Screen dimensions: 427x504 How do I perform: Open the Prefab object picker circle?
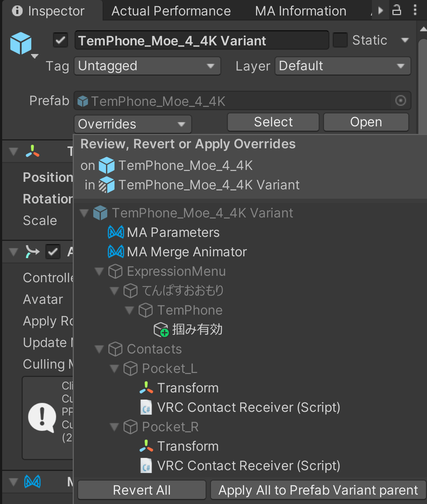401,100
